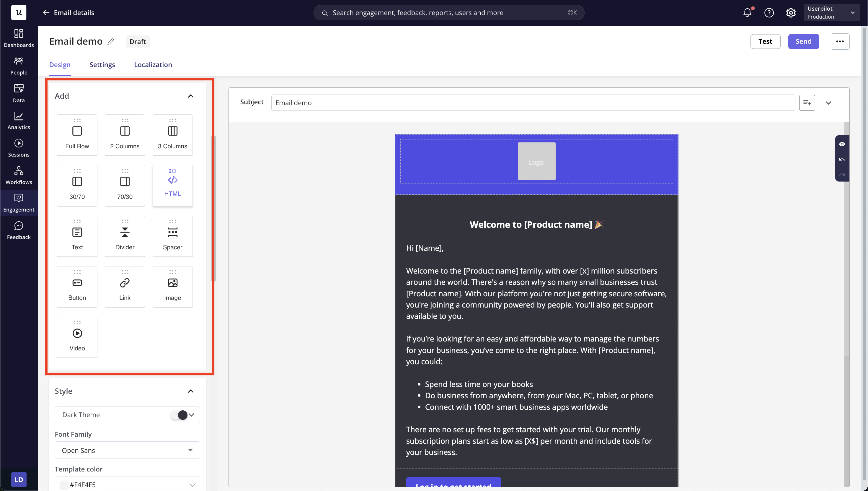Add a Link block
This screenshot has width=868, height=491.
click(125, 287)
